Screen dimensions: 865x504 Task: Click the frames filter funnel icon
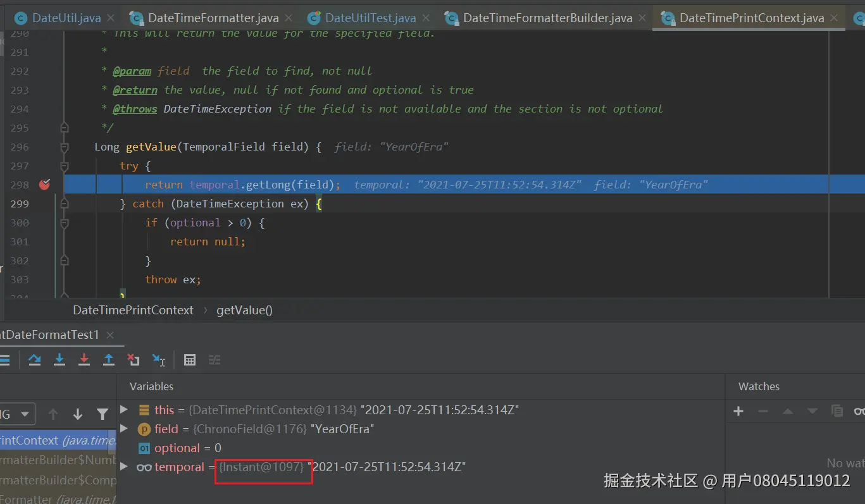(103, 414)
